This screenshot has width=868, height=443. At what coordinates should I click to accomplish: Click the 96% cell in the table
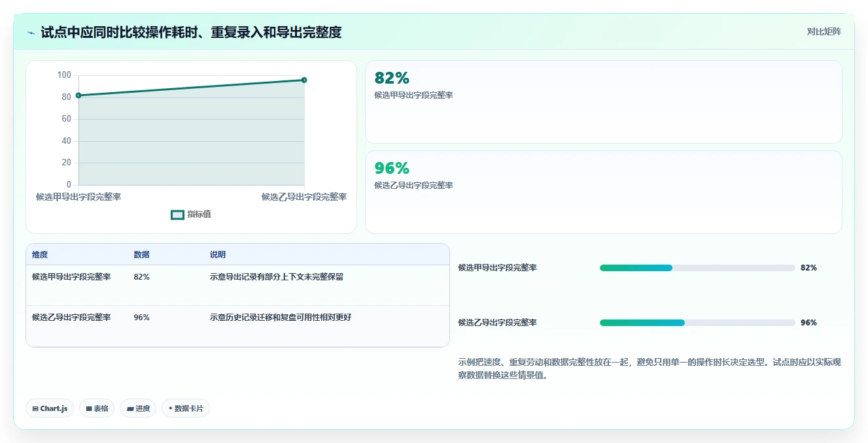pyautogui.click(x=141, y=318)
